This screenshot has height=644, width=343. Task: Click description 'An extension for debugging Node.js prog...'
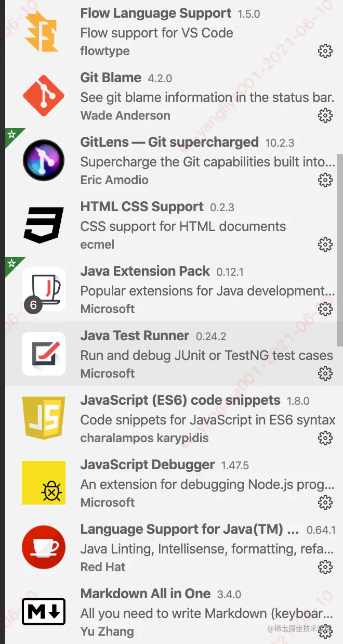pos(208,484)
